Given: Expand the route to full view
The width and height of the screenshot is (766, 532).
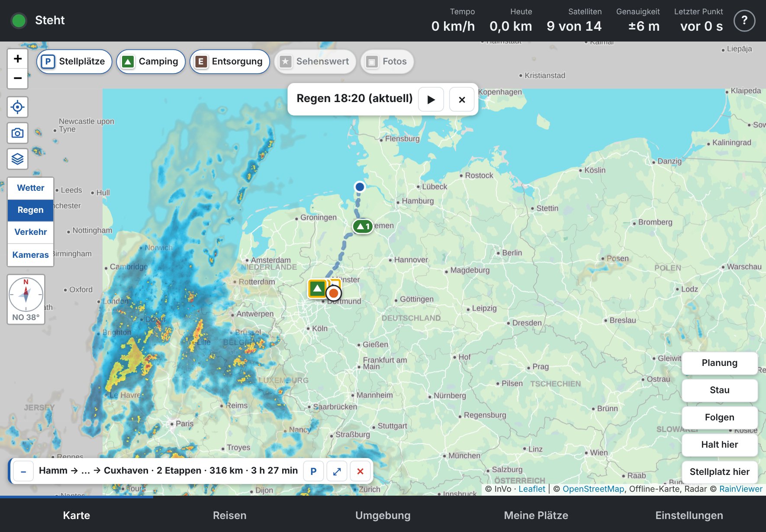Looking at the screenshot, I should (337, 471).
